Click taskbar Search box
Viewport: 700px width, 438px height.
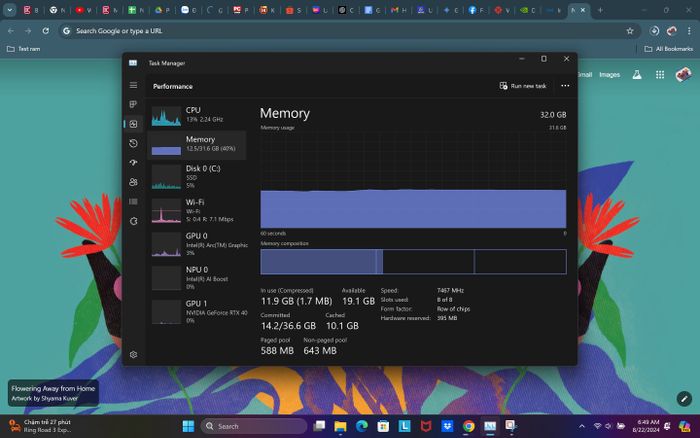[254, 426]
